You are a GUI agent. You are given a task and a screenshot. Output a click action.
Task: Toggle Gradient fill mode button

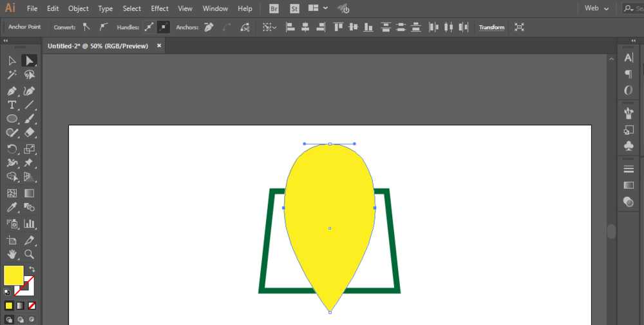pyautogui.click(x=21, y=306)
